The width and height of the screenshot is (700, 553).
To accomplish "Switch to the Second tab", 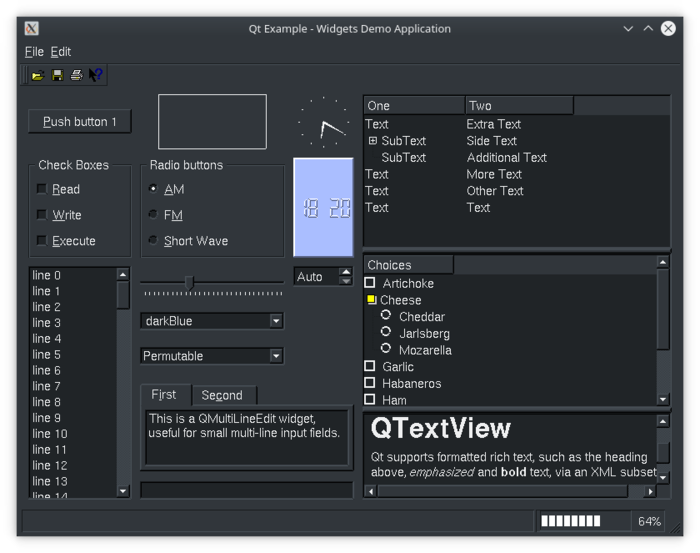I will (224, 395).
